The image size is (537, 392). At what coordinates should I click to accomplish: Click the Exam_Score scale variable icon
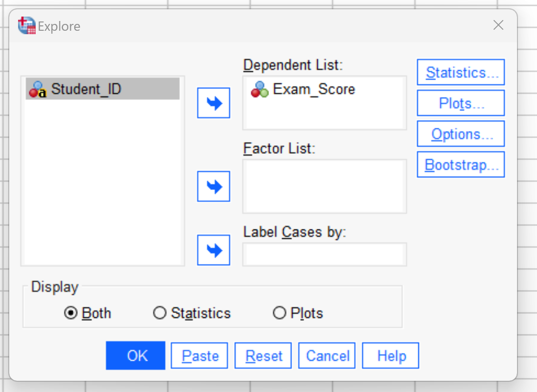pyautogui.click(x=260, y=89)
